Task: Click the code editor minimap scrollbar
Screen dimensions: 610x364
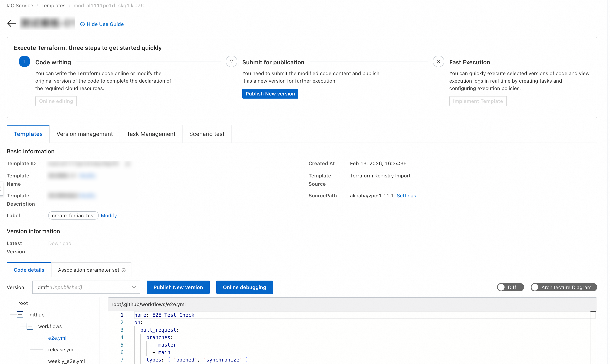Action: click(x=593, y=337)
